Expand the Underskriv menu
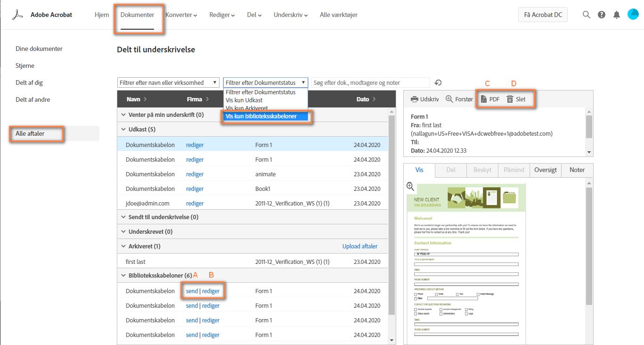The image size is (644, 345). (291, 15)
